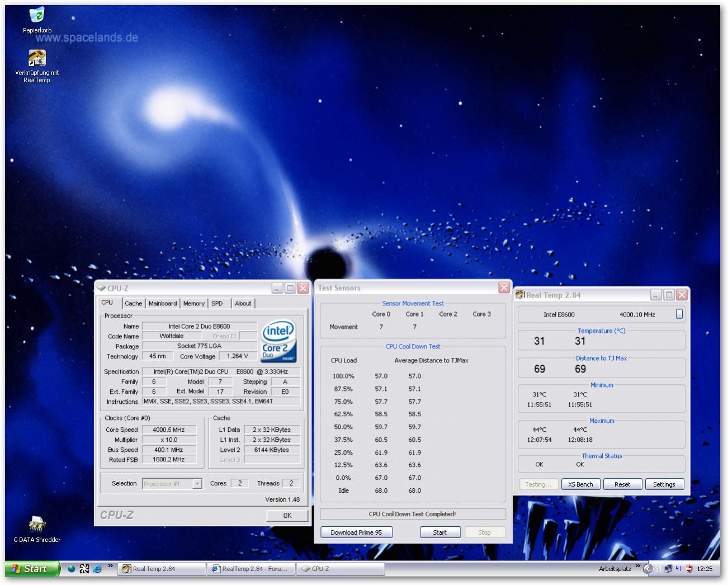This screenshot has height=585, width=728.
Task: Click the Code Name value Wolfdale
Action: pos(172,336)
